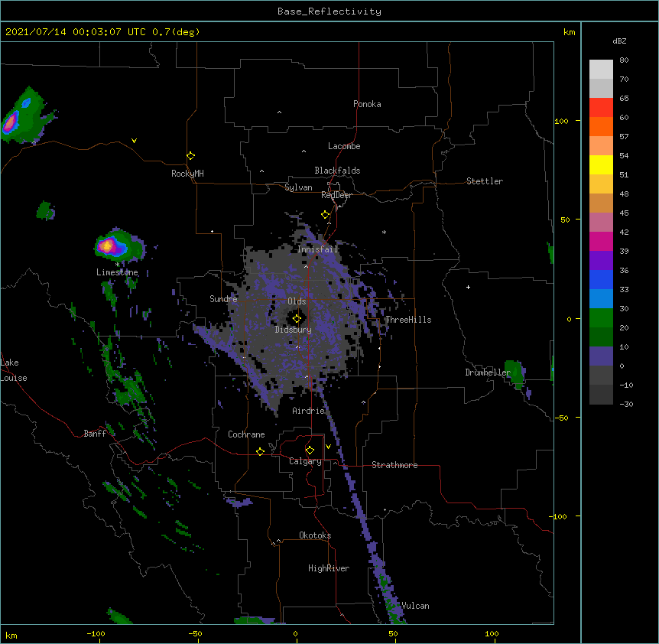The height and width of the screenshot is (644, 659).
Task: Click the RedDeer city label
Action: (336, 195)
